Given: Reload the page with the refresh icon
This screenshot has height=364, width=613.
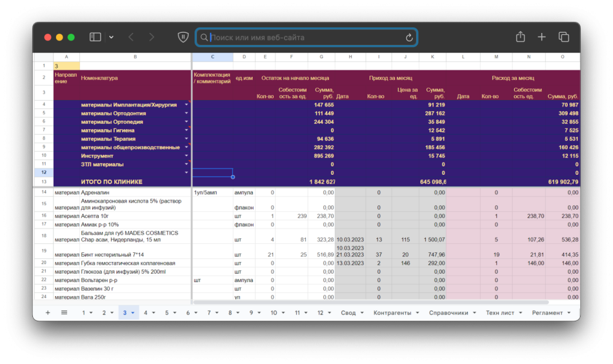Looking at the screenshot, I should tap(409, 37).
